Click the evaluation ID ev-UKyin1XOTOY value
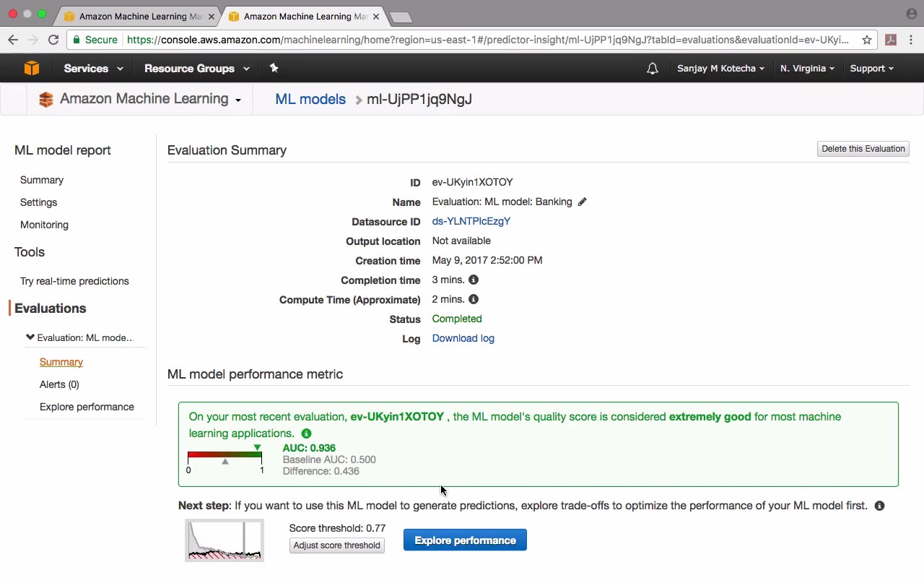924x578 pixels. pyautogui.click(x=473, y=182)
